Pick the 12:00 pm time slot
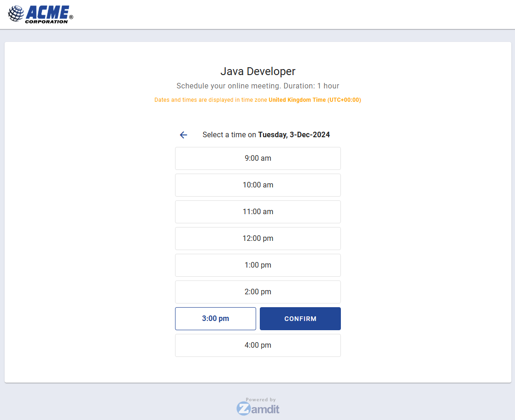Viewport: 515px width, 420px height. tap(257, 238)
